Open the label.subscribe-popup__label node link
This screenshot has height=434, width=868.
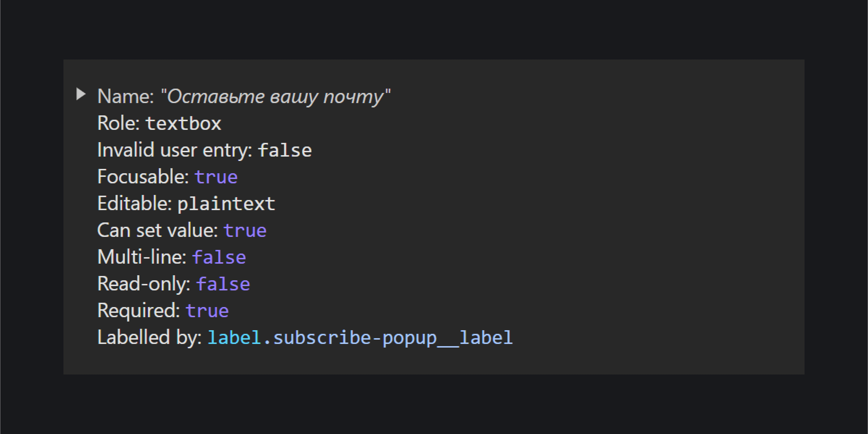360,338
